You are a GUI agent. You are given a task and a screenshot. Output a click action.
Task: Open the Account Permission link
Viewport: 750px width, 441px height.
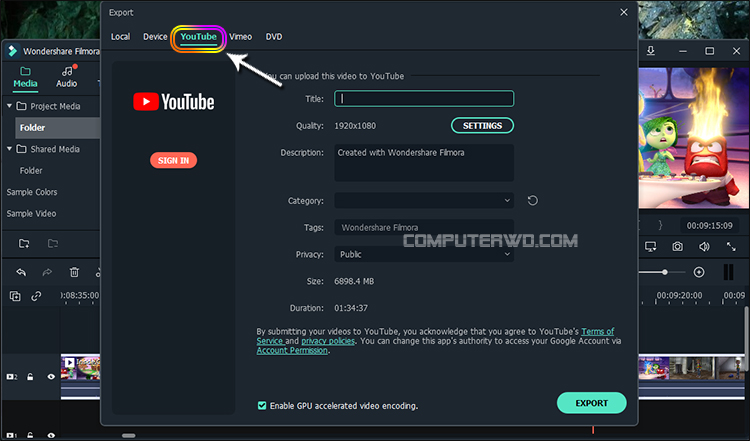click(x=292, y=351)
